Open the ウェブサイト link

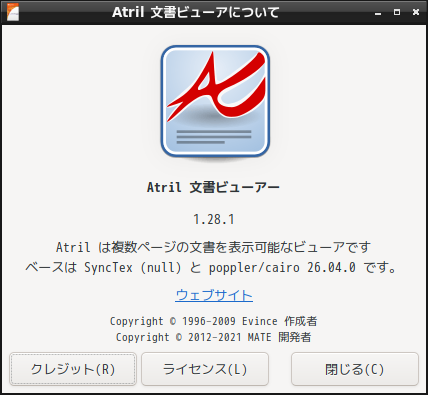(214, 295)
